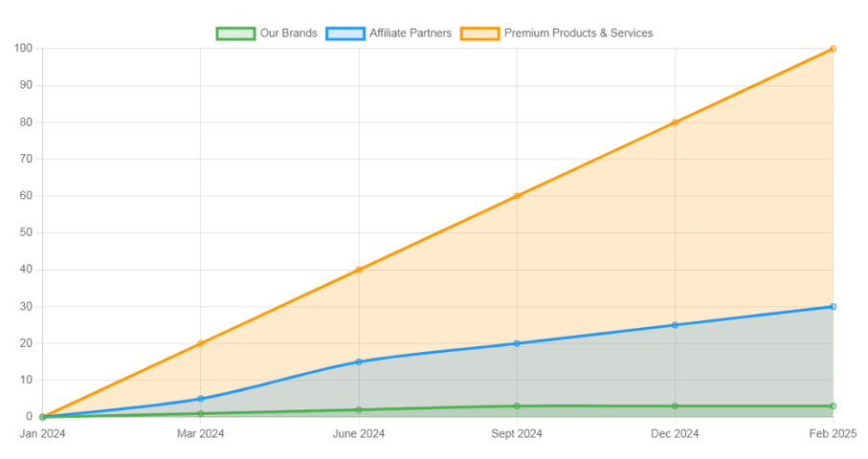
Task: Click the orange Premium Products legend swatch
Action: pyautogui.click(x=479, y=33)
